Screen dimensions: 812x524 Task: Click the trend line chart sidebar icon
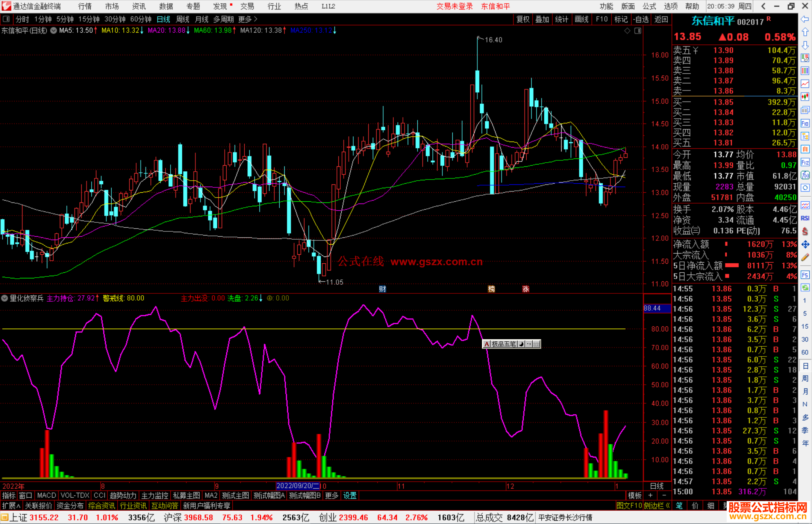pos(805,84)
